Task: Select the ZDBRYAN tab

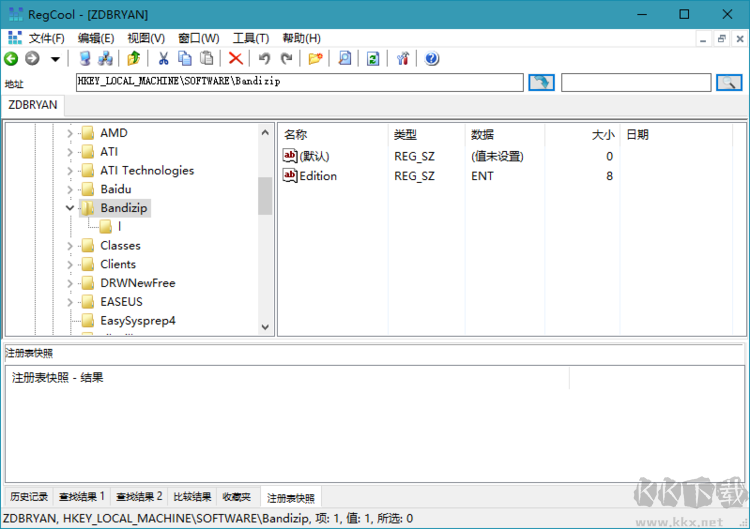Action: click(33, 105)
